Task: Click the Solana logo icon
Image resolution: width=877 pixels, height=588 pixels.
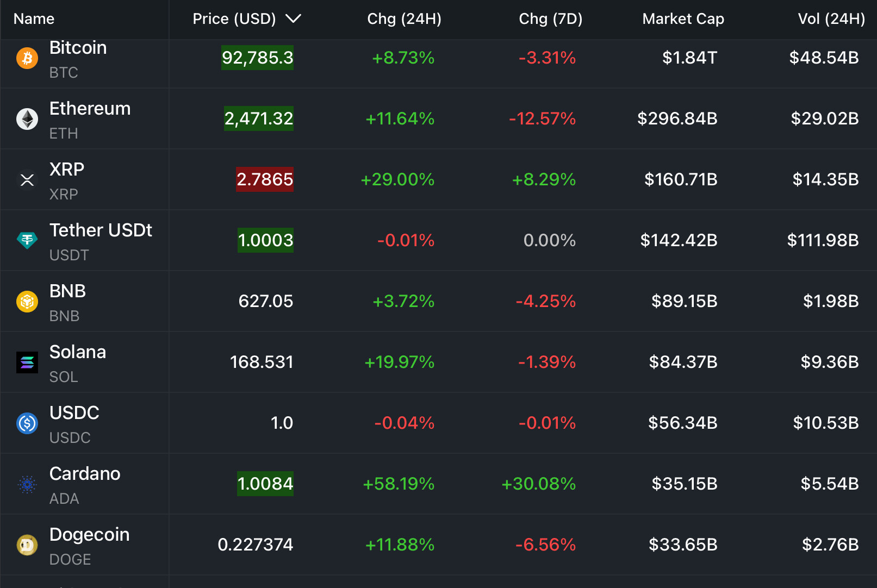Action: [x=27, y=362]
